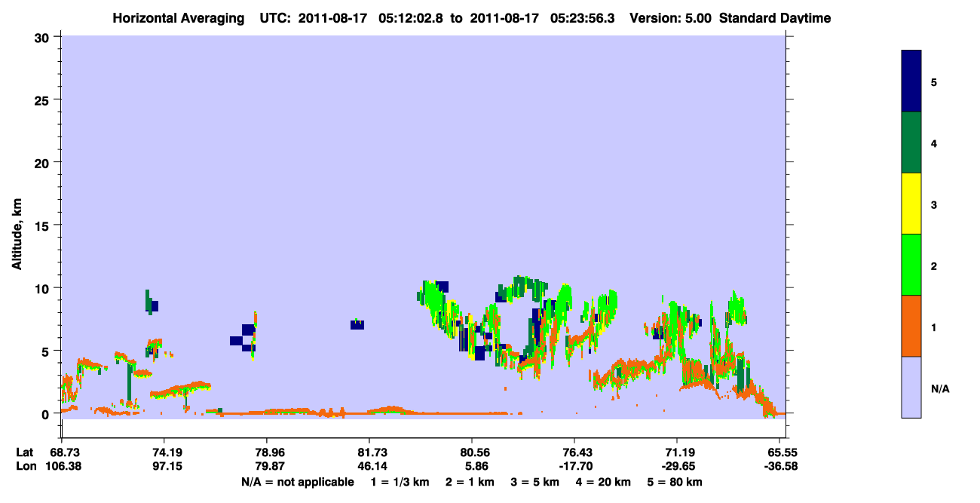
Task: Click the legend entry '3 = 5 km'
Action: coord(535,482)
